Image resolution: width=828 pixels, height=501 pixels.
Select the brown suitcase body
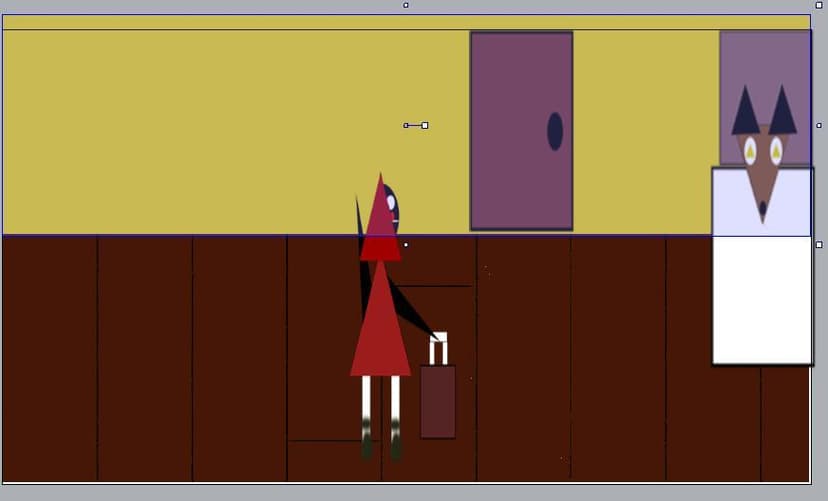click(x=438, y=402)
